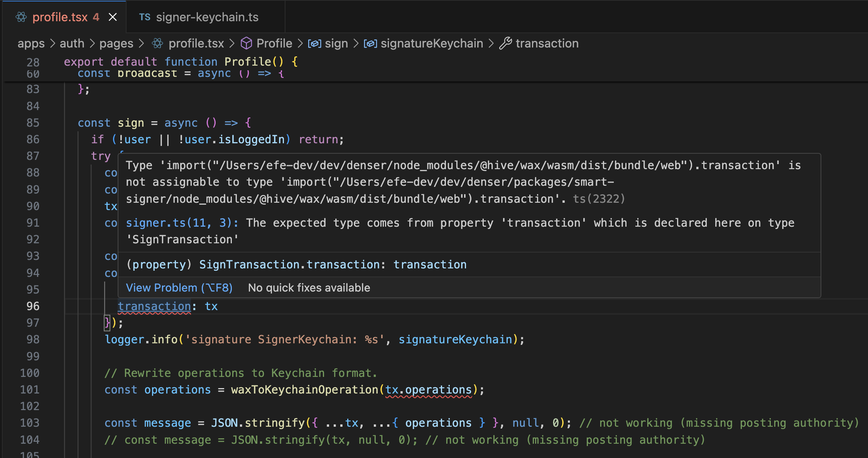Image resolution: width=868 pixels, height=458 pixels.
Task: Click line number 96 in the gutter
Action: 33,306
